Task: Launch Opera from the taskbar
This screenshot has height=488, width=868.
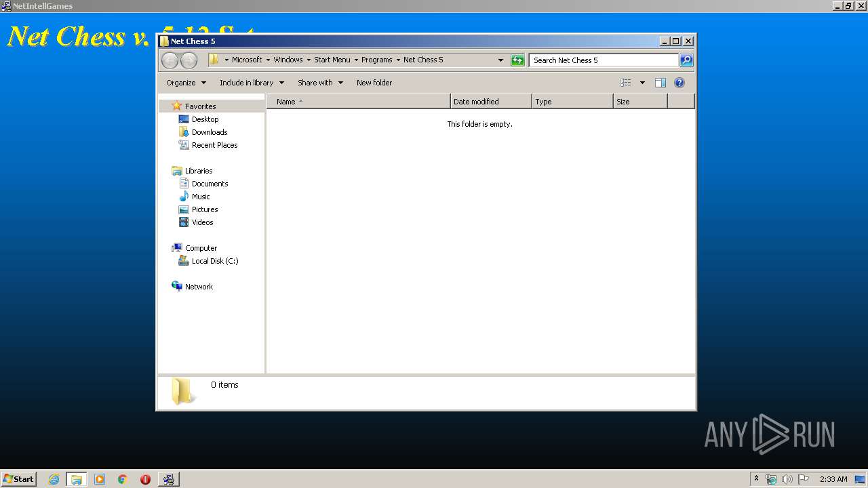Action: pyautogui.click(x=145, y=479)
